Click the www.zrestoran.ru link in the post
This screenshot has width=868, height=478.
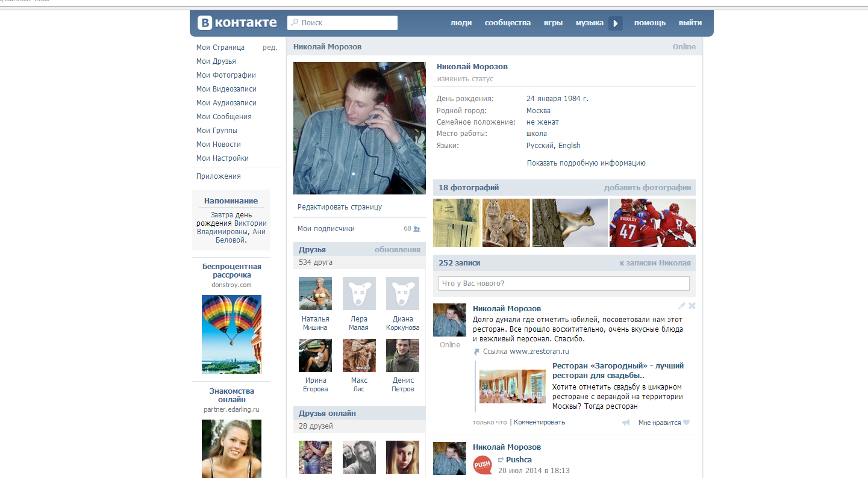point(539,352)
